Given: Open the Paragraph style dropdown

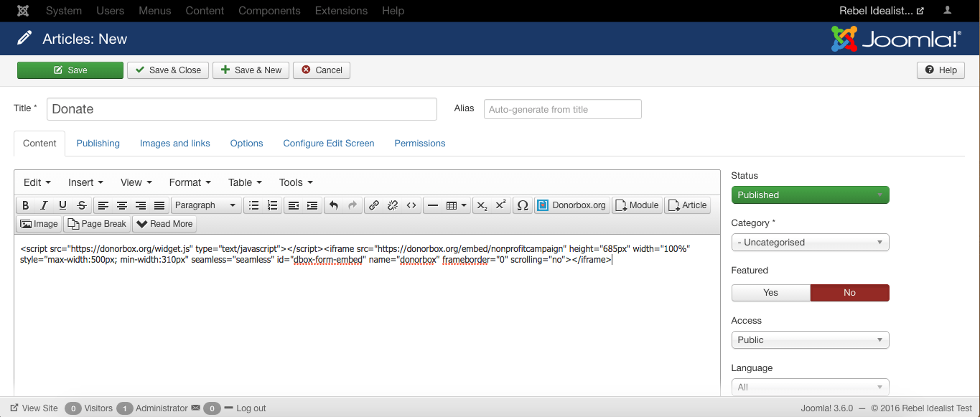Looking at the screenshot, I should click(x=206, y=205).
